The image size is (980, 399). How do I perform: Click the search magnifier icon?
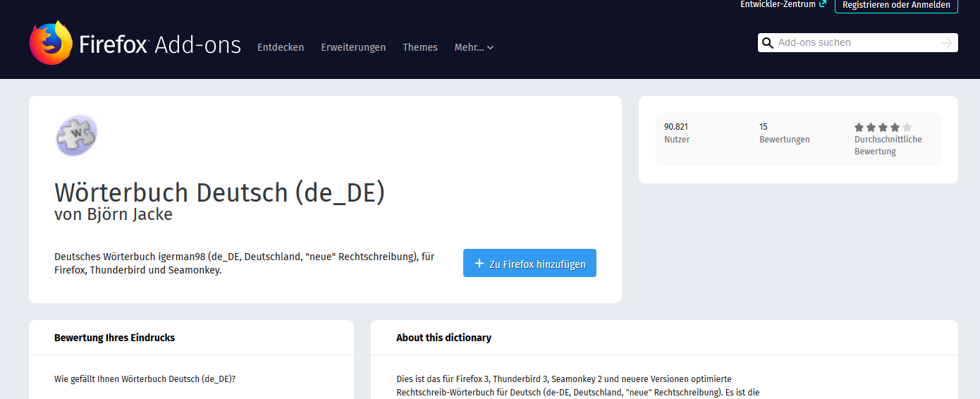(767, 43)
